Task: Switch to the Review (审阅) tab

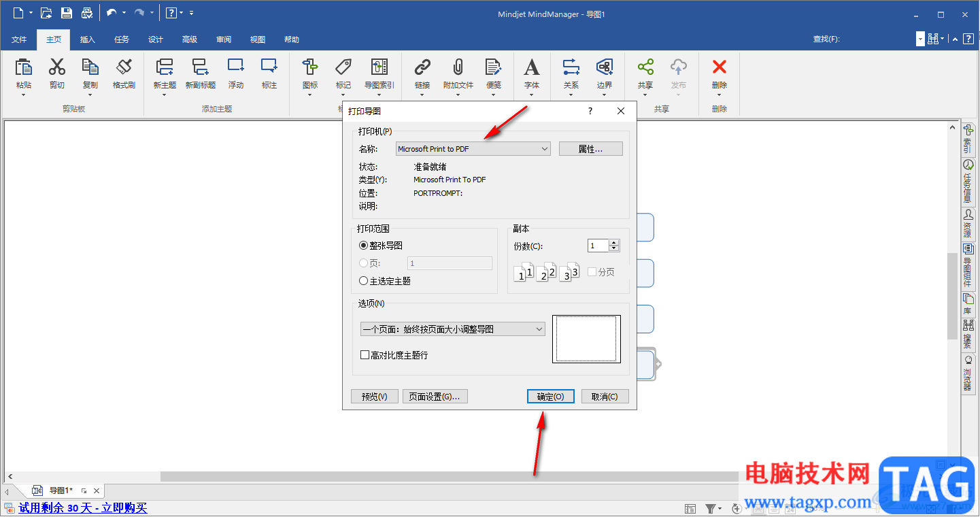Action: (x=224, y=39)
